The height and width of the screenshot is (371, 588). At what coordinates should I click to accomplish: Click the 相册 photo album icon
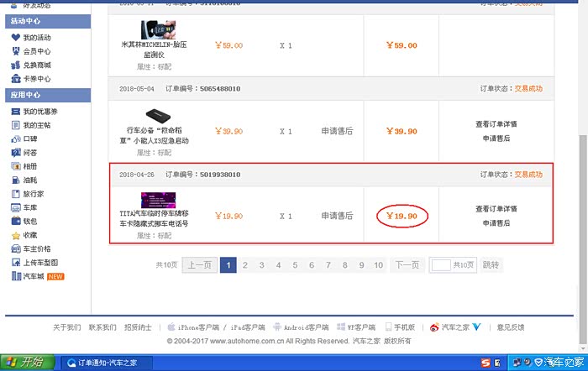point(16,166)
